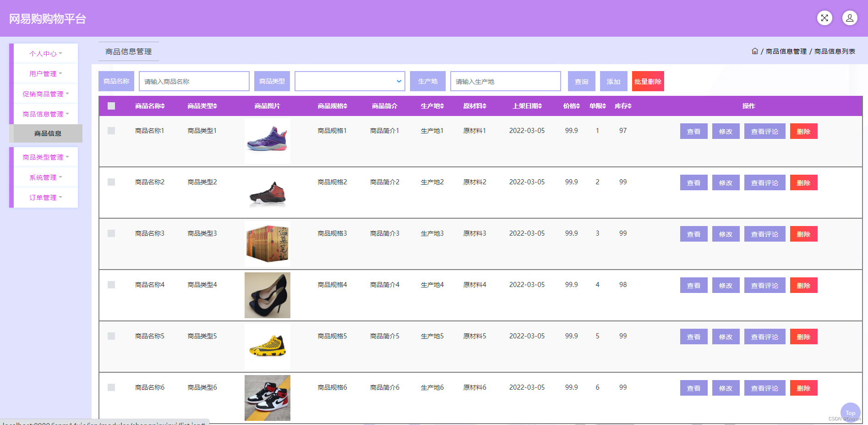Check the box for 商品名称6 row
The height and width of the screenshot is (425, 868).
coord(111,387)
